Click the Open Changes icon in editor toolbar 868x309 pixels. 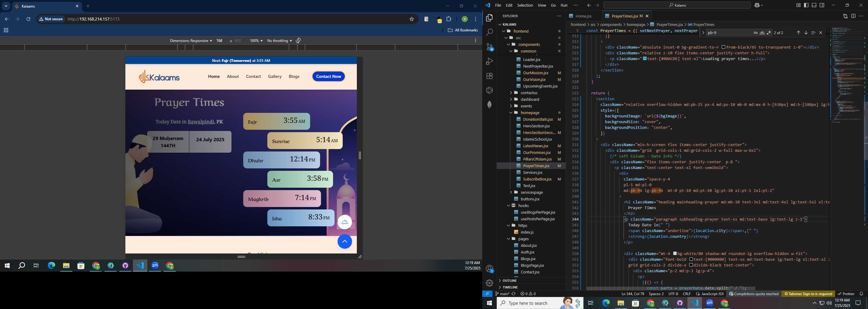pos(845,16)
